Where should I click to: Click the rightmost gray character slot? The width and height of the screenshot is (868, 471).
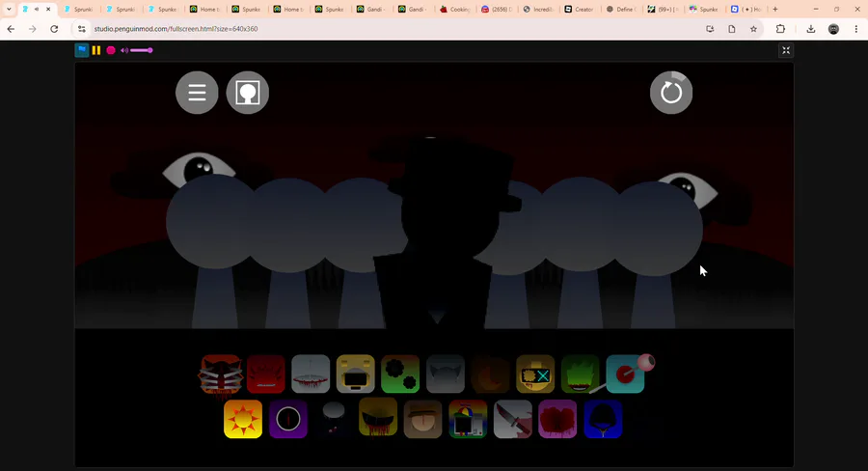coord(656,255)
